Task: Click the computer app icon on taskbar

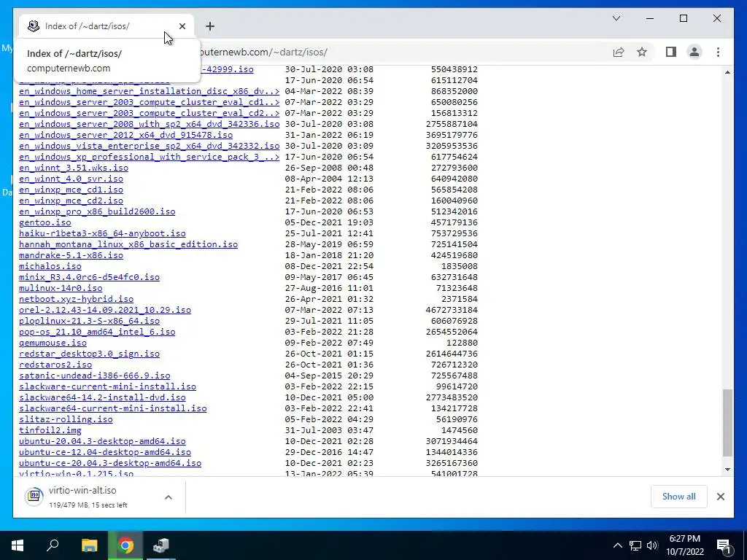Action: [161, 545]
